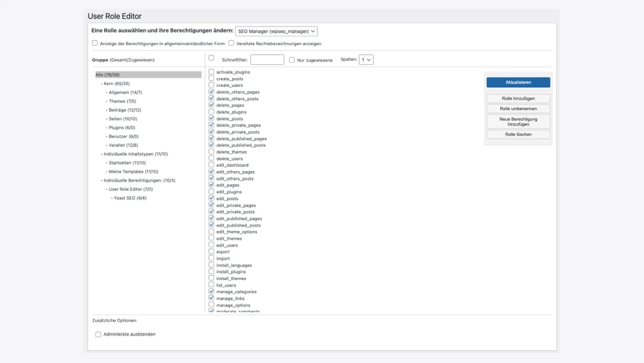Open the Yoast SEO (4/4) group
This screenshot has height=363, width=644.
[x=130, y=198]
